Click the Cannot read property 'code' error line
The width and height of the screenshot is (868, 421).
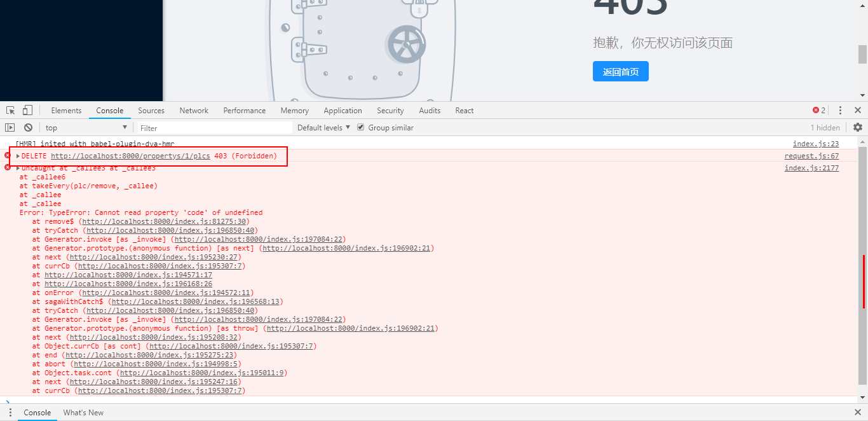pos(141,212)
